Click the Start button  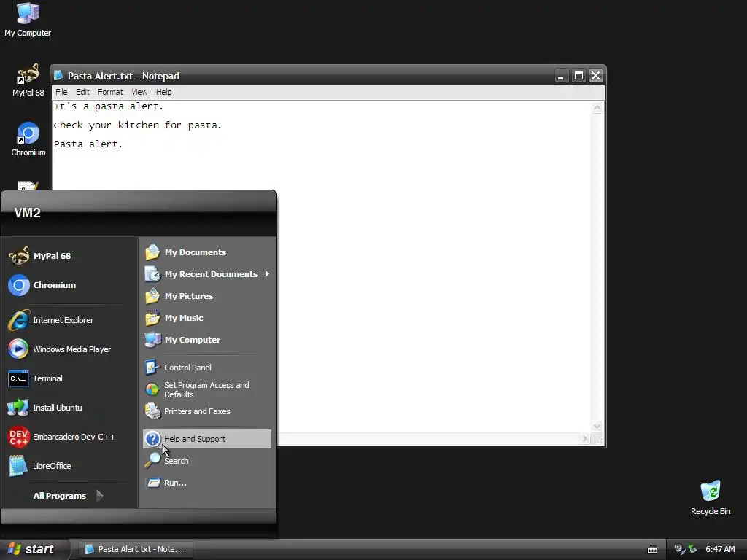coord(34,549)
